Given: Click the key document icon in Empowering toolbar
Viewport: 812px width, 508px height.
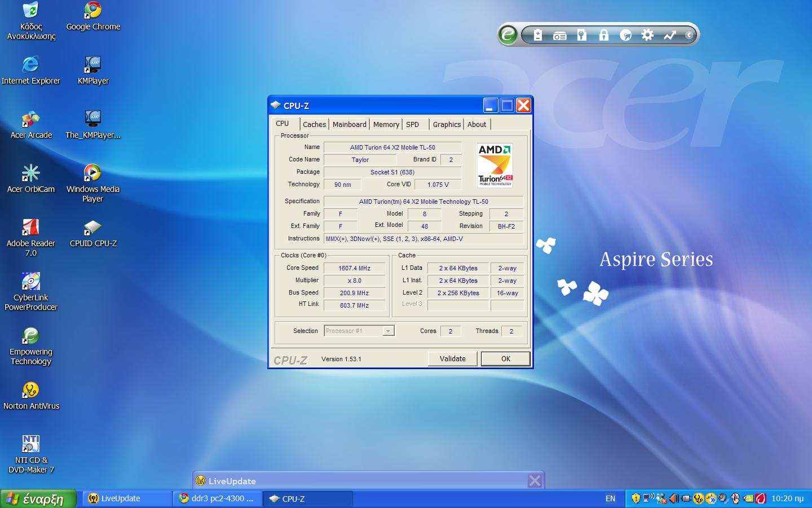Looking at the screenshot, I should [581, 36].
